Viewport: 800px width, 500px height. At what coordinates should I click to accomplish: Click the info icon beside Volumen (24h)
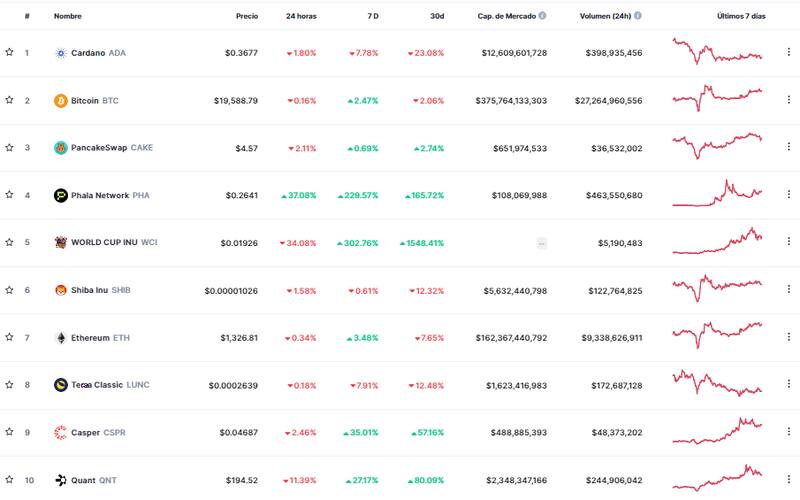pyautogui.click(x=639, y=16)
